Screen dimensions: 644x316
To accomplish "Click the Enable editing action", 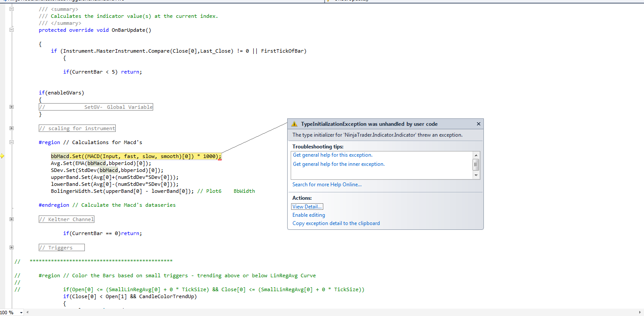I will [309, 215].
